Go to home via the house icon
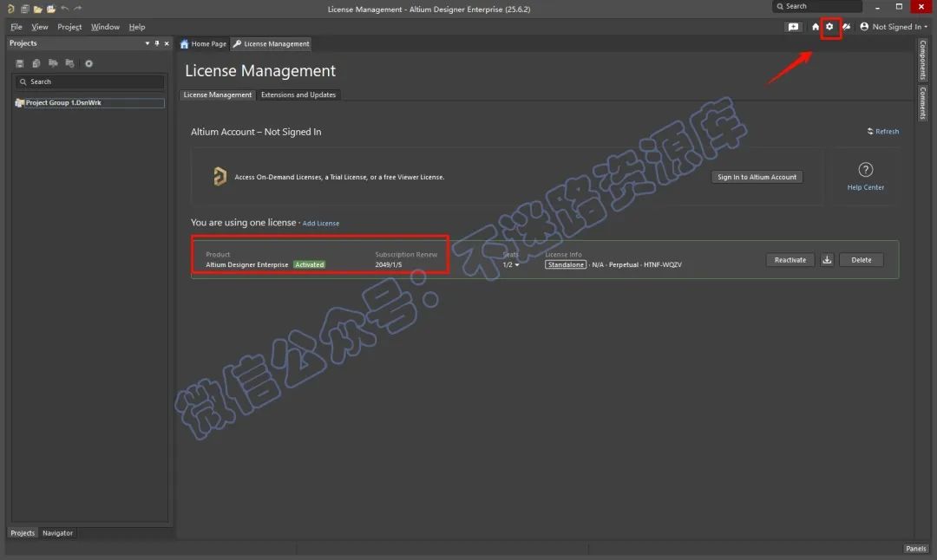This screenshot has width=937, height=560. point(815,27)
